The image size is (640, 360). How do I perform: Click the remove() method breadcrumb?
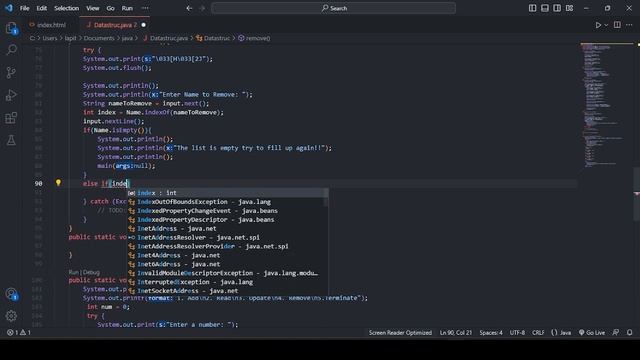pyautogui.click(x=258, y=38)
